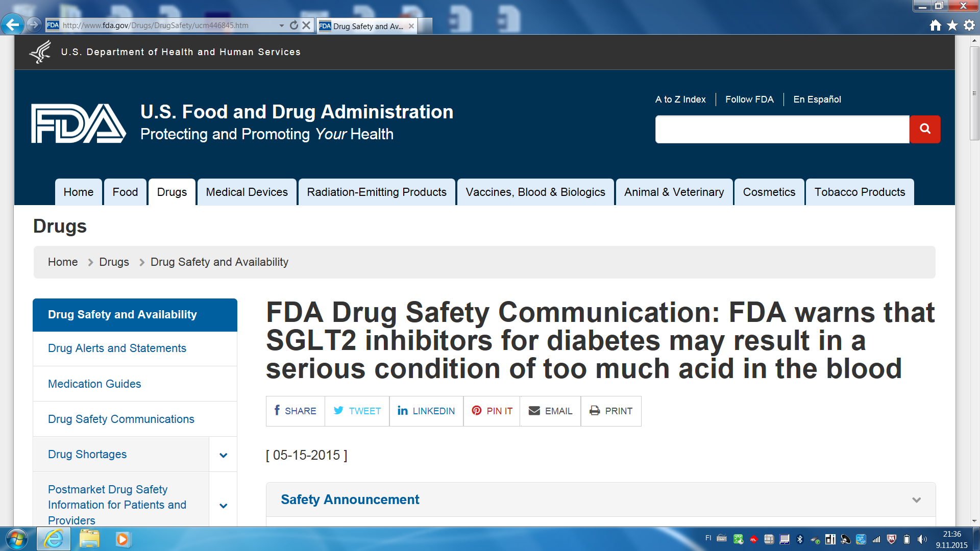Click the battery tray icon
Image resolution: width=980 pixels, height=551 pixels.
click(x=907, y=539)
